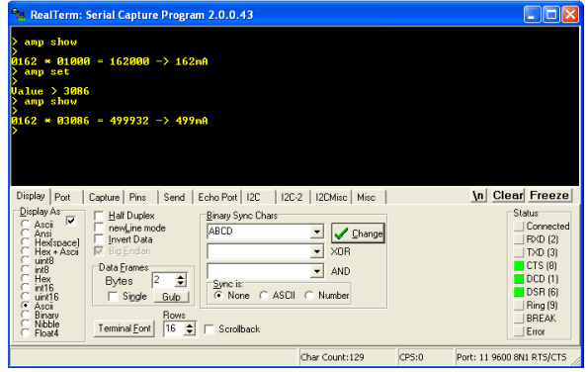Viewport: 588px width, 372px height.
Task: Click the green DSR (6) status indicator
Action: pyautogui.click(x=519, y=292)
